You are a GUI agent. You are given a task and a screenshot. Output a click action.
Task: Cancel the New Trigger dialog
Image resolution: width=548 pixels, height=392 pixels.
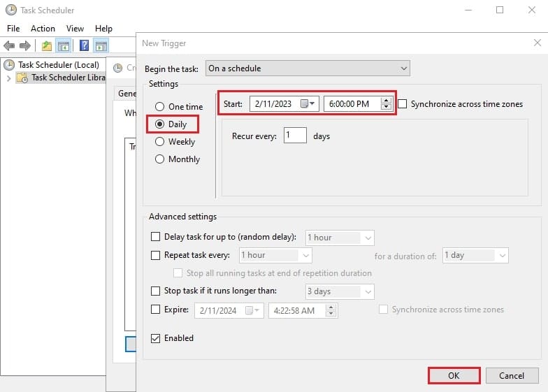[x=512, y=375]
